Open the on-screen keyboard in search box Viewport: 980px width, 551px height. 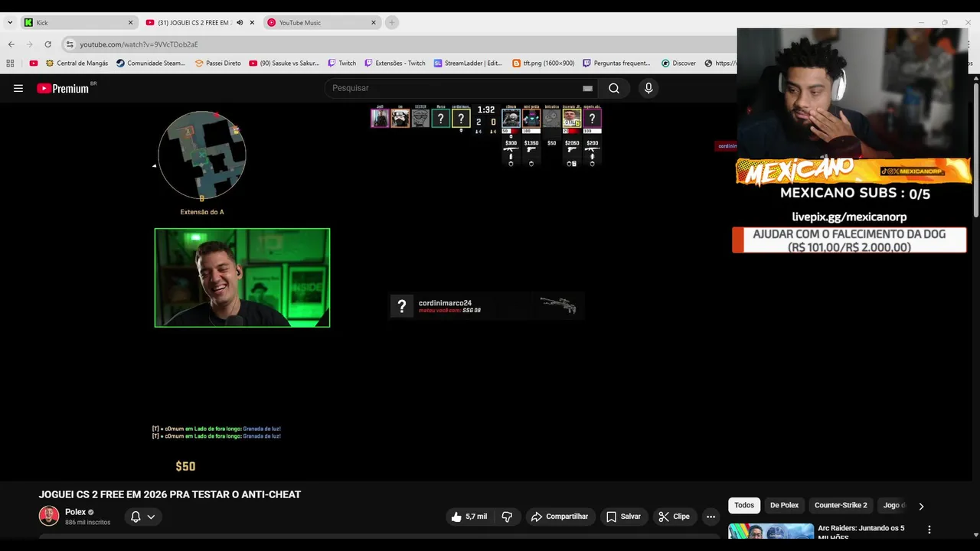pyautogui.click(x=587, y=88)
